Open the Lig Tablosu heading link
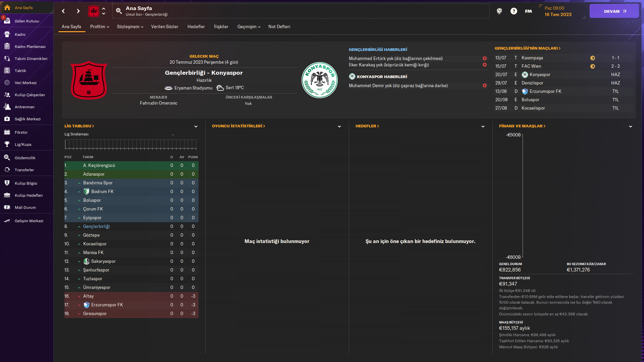This screenshot has height=362, width=644. point(79,126)
